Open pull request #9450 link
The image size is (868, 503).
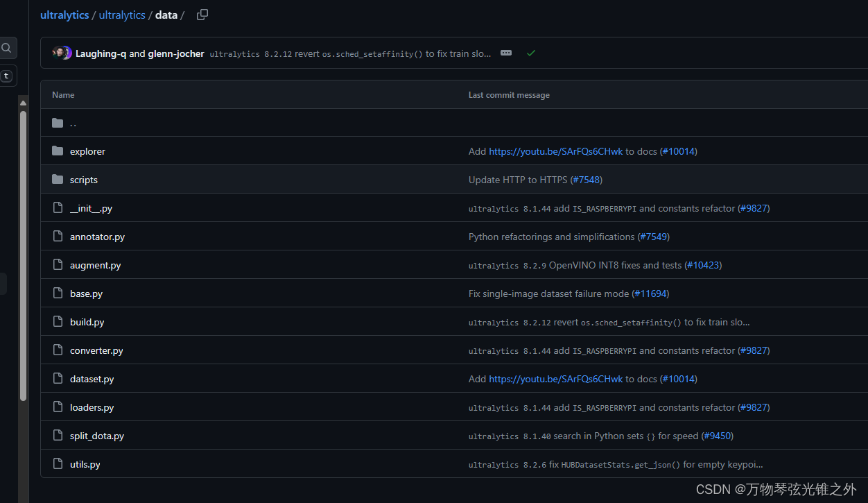[718, 436]
